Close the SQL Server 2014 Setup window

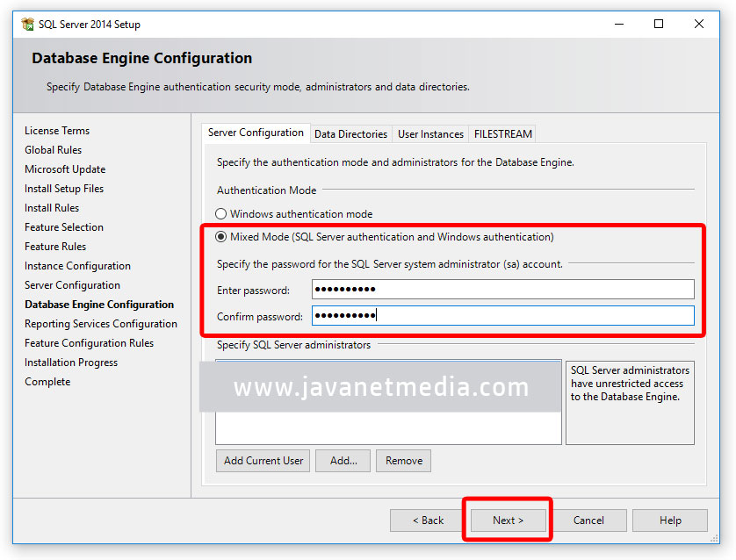click(699, 24)
